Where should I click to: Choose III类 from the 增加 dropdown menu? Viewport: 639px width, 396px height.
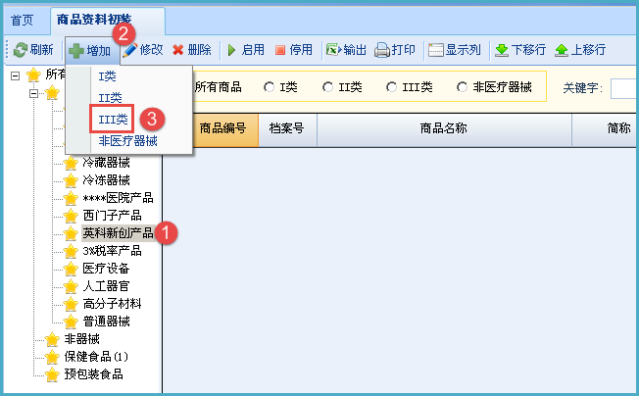[113, 119]
